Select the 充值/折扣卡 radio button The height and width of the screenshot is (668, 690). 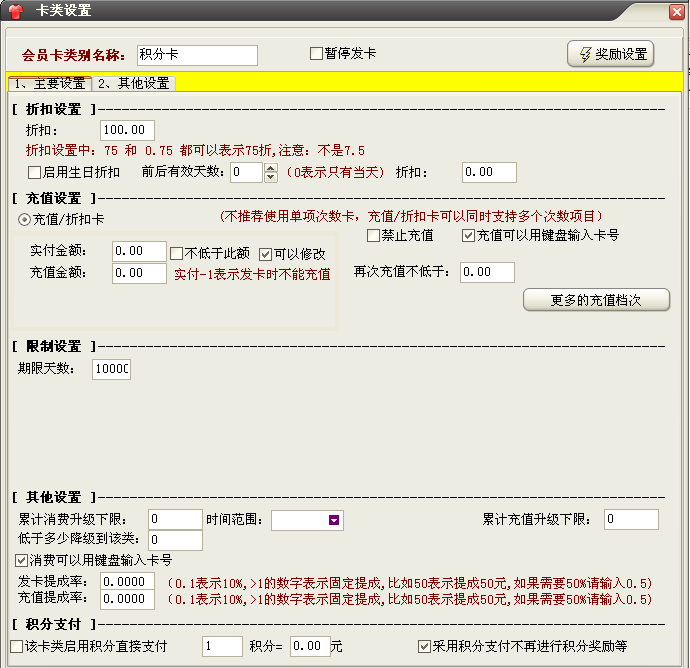pyautogui.click(x=24, y=218)
